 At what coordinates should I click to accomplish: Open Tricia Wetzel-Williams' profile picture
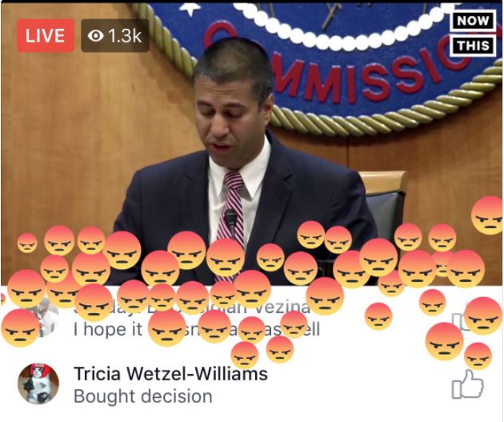38,384
